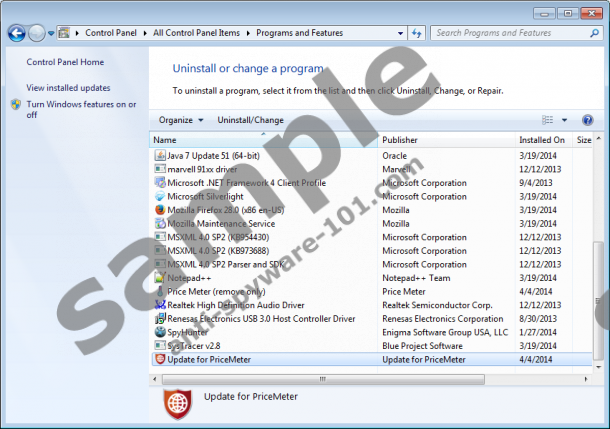Click the Notepad++ program icon
The height and width of the screenshot is (429, 610).
[159, 278]
